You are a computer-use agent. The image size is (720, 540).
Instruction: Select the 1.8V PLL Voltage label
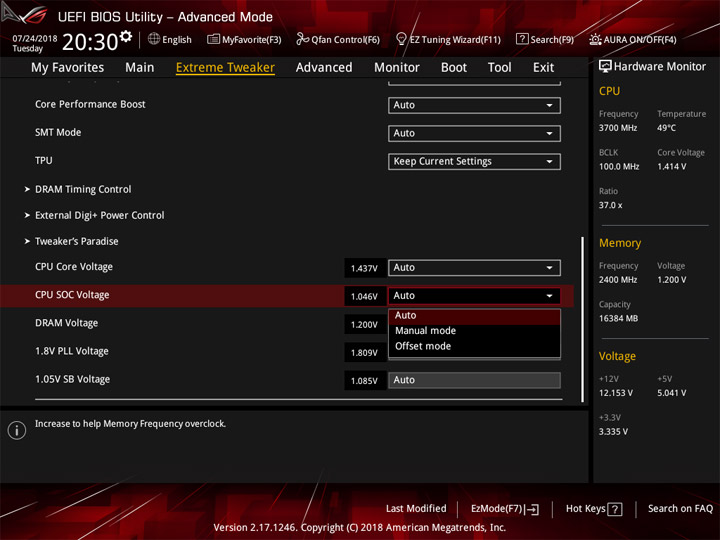point(72,351)
